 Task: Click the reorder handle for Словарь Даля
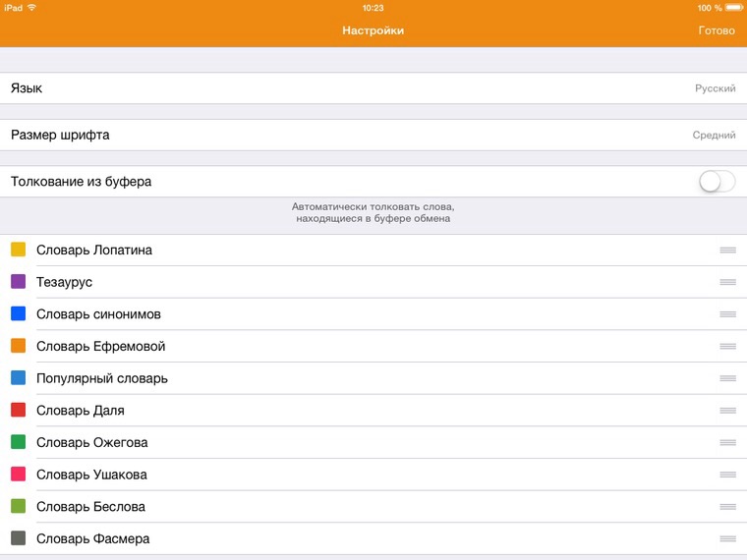[x=728, y=411]
